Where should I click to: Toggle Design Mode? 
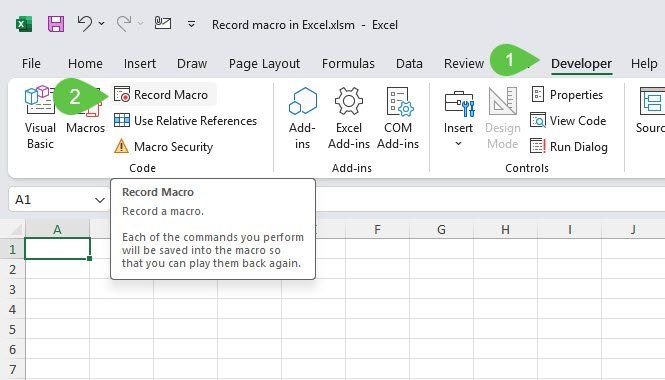click(503, 117)
